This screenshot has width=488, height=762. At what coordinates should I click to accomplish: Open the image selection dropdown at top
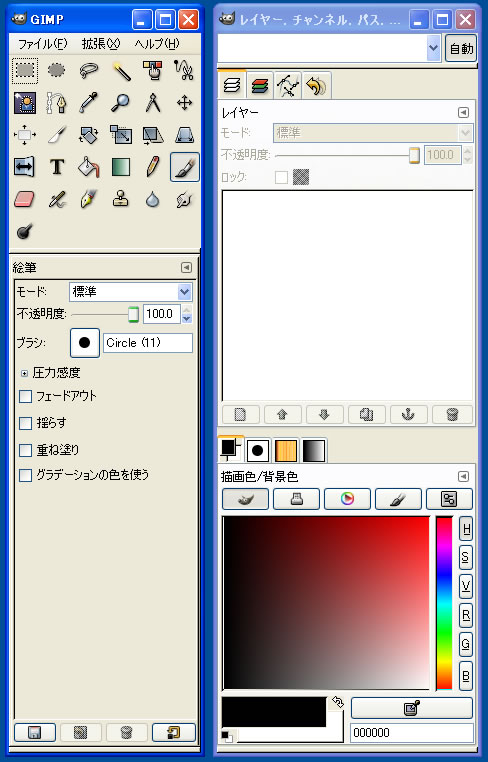tap(329, 48)
